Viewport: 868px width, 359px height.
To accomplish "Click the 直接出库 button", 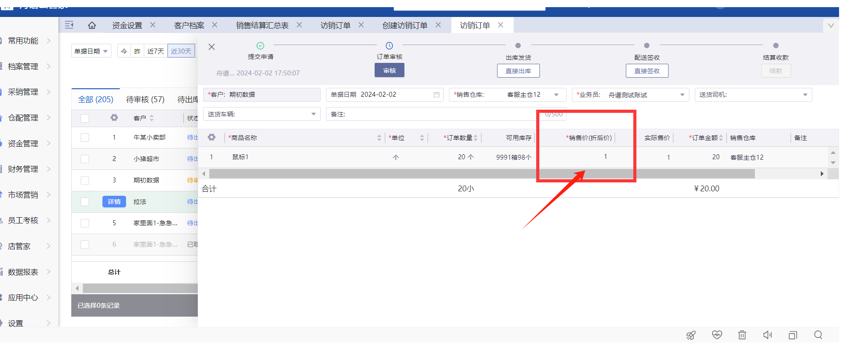I will 518,71.
